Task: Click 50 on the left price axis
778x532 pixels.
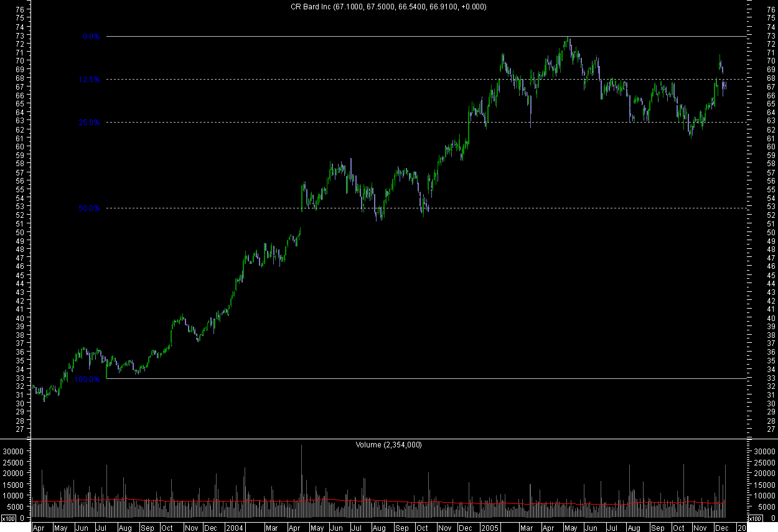Action: [x=20, y=233]
